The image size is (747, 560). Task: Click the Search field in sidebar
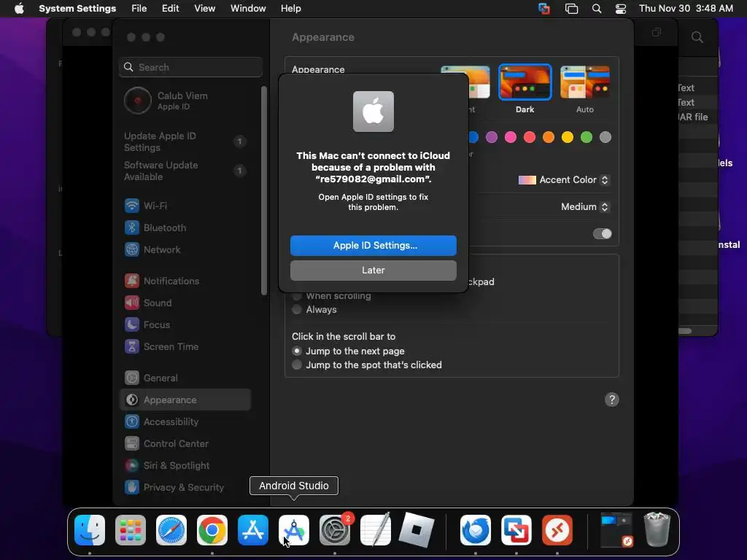click(x=190, y=67)
